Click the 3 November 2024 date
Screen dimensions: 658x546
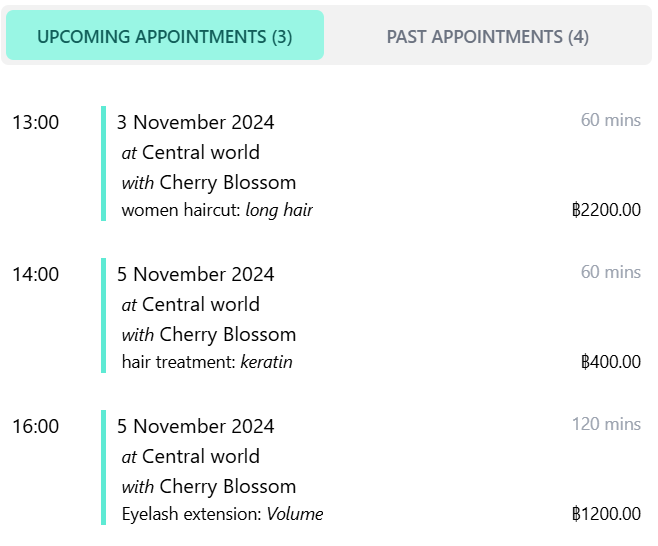pos(195,122)
